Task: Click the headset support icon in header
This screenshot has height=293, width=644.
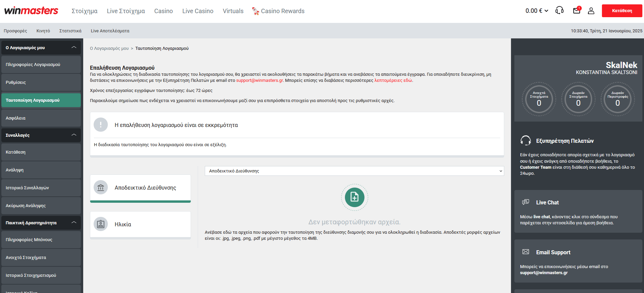Action: [x=559, y=10]
